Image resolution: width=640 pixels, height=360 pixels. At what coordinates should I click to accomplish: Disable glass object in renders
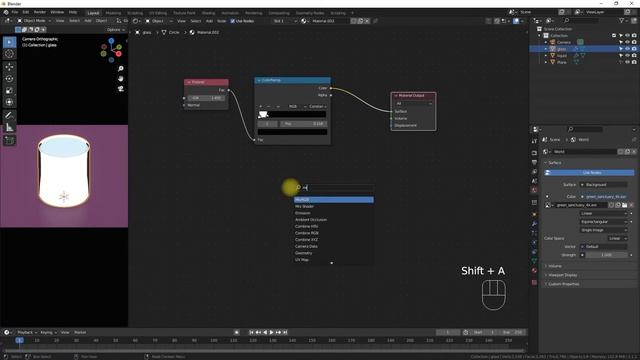click(634, 49)
